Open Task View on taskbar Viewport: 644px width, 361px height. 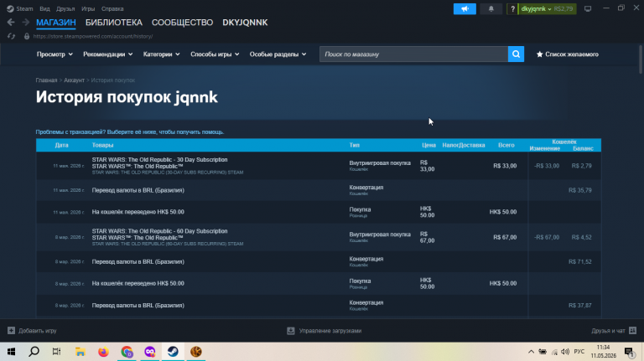57,352
